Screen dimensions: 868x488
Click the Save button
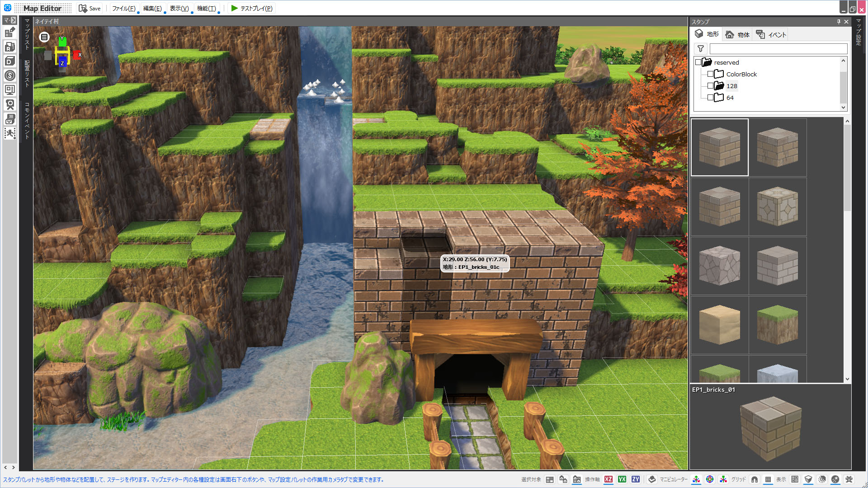90,8
